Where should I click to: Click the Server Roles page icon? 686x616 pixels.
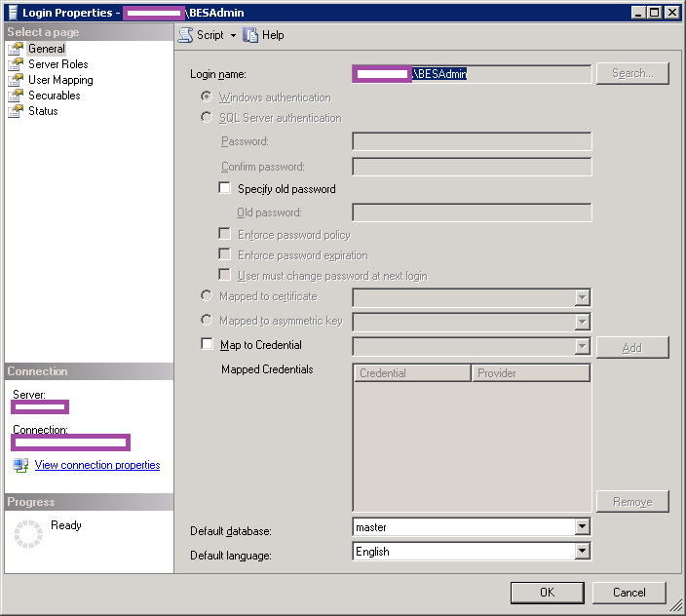tap(16, 64)
